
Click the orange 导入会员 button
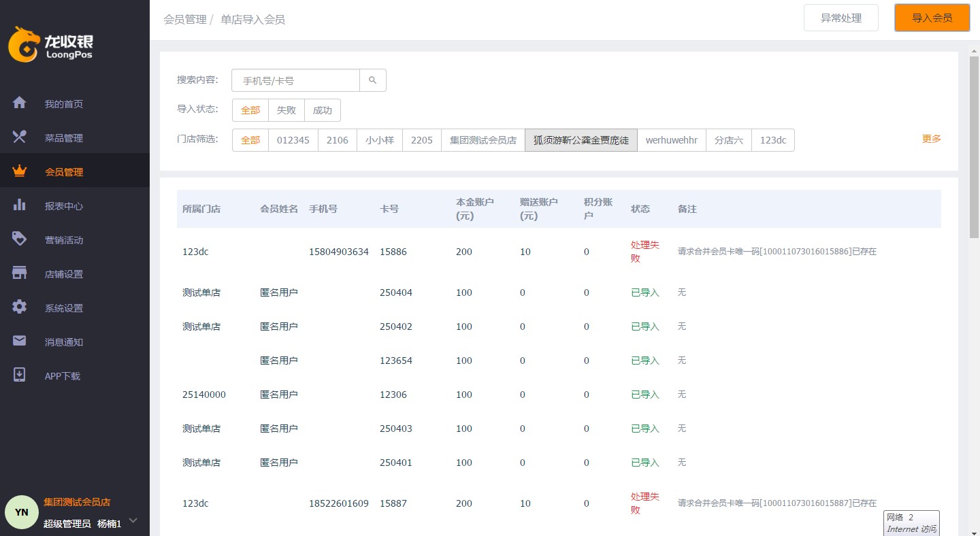point(932,18)
